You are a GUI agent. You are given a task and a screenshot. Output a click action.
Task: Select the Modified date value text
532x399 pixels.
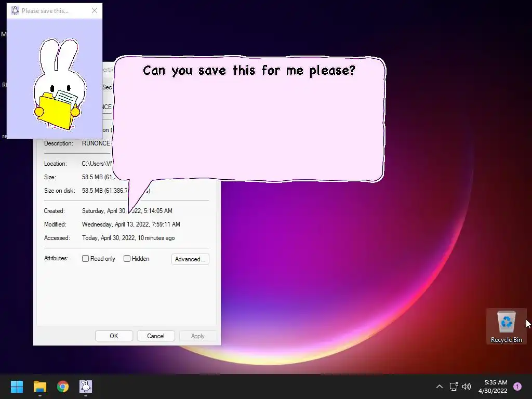coord(131,224)
